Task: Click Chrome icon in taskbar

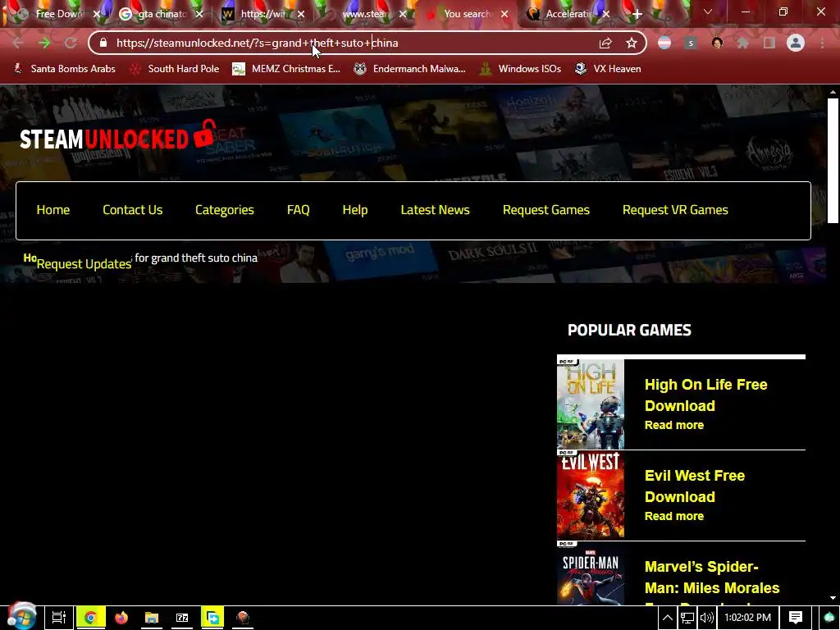Action: tap(90, 618)
